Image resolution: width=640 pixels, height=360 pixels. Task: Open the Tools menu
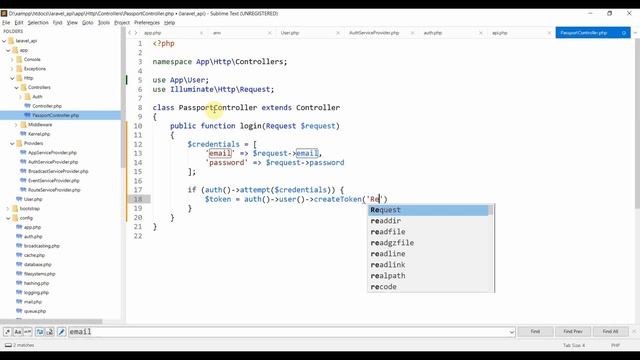pyautogui.click(x=104, y=22)
